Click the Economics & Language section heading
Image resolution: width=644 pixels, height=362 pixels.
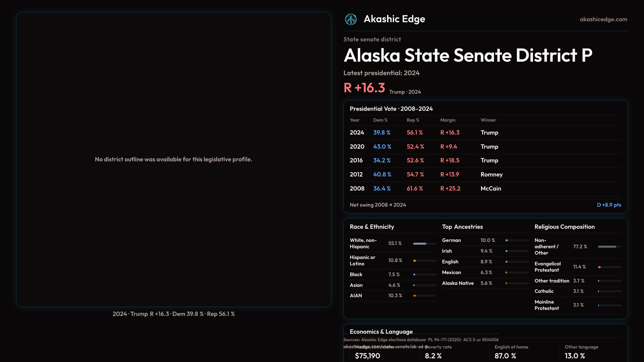[x=381, y=331]
